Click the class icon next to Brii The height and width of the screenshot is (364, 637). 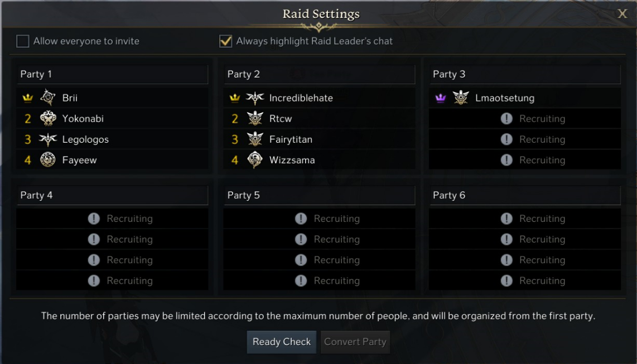[48, 98]
